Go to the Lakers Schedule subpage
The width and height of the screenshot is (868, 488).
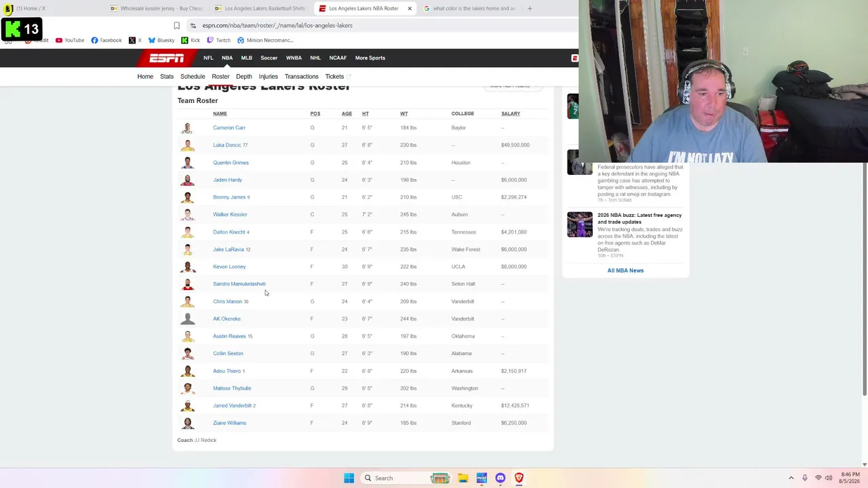pos(193,77)
